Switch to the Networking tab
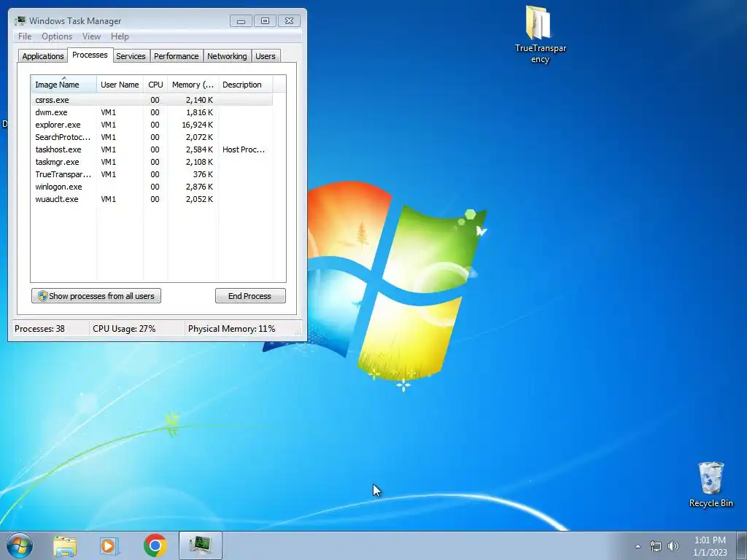Viewport: 747px width, 560px height. (228, 56)
